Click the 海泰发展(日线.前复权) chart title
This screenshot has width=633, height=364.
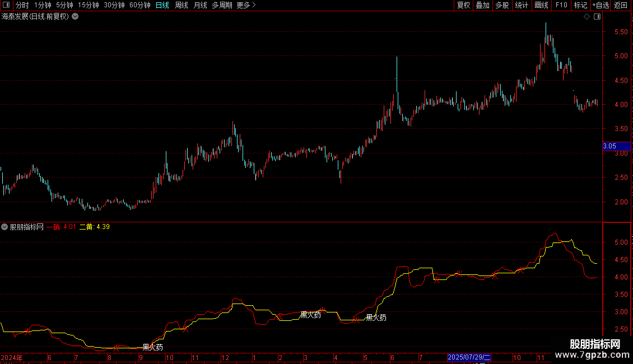pyautogui.click(x=35, y=17)
